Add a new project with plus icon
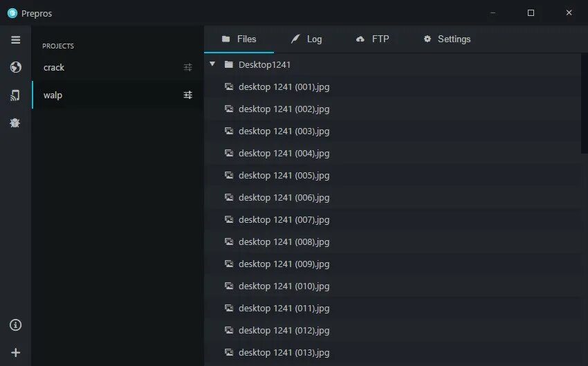 pyautogui.click(x=15, y=352)
